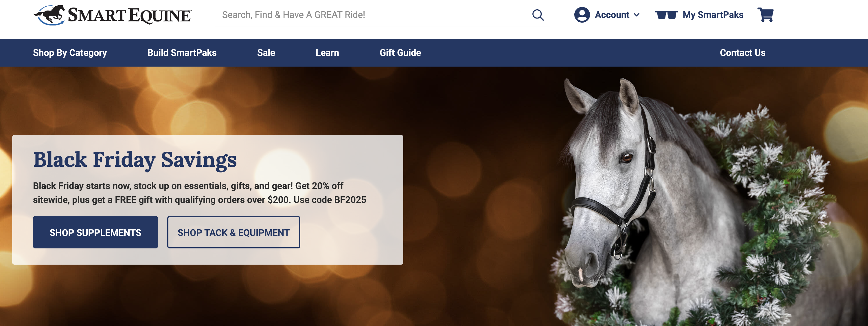
Task: Click the Black Friday Savings heading
Action: [135, 160]
